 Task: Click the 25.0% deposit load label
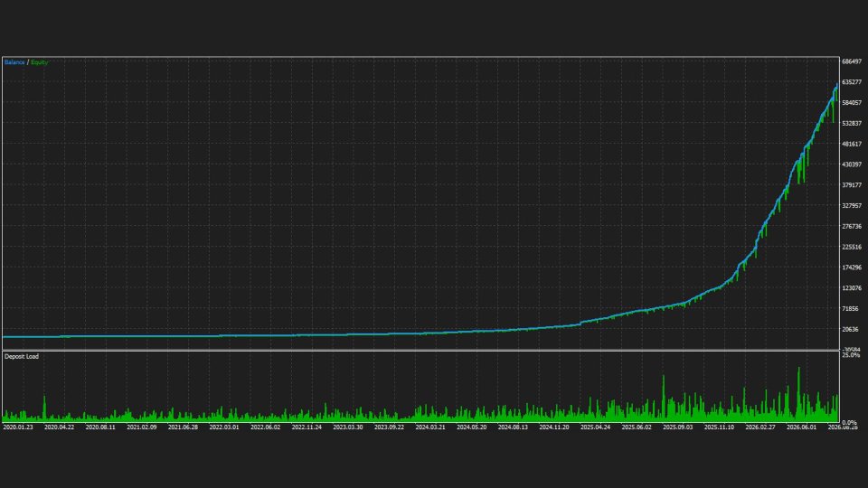(850, 355)
